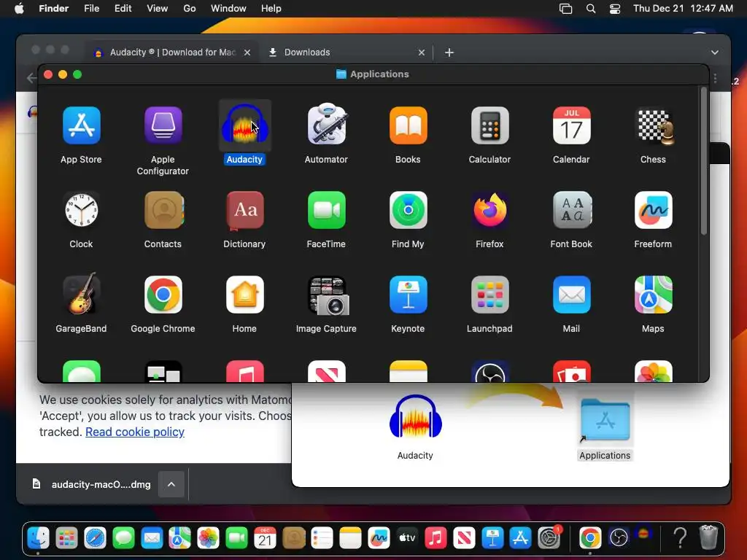Close the Audacity Download browser tab
Image resolution: width=747 pixels, height=560 pixels.
click(247, 52)
